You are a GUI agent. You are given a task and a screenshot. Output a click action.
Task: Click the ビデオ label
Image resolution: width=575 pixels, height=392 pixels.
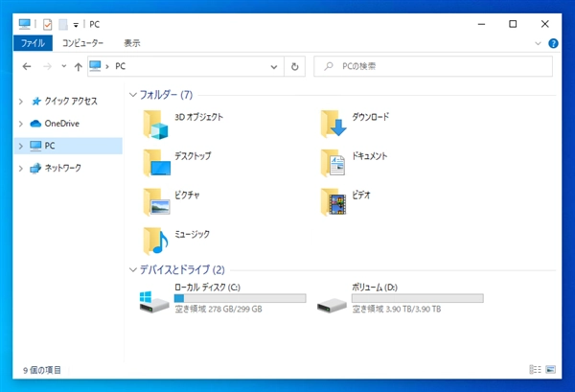point(361,196)
